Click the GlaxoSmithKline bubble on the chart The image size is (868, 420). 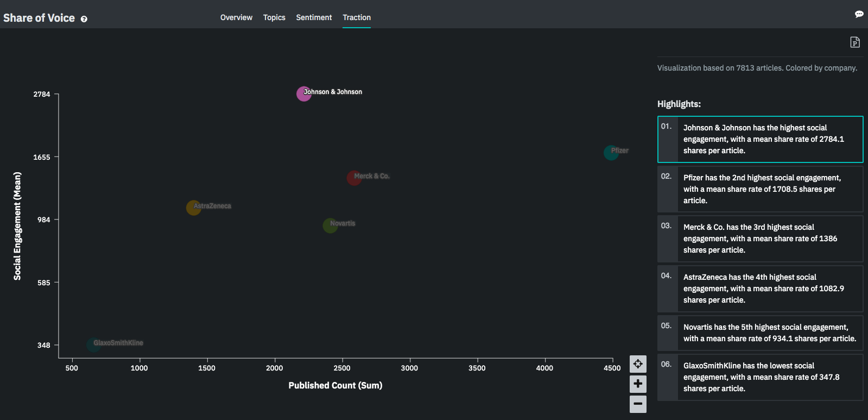coord(93,345)
